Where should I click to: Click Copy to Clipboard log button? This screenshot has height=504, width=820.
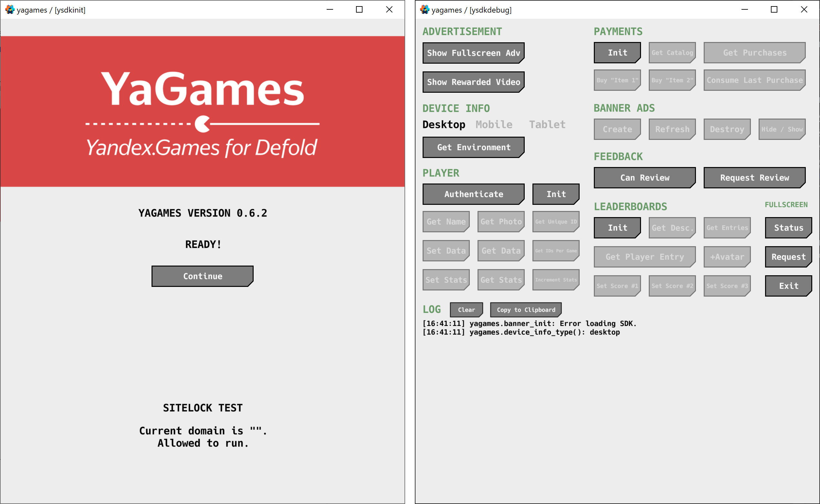(526, 310)
